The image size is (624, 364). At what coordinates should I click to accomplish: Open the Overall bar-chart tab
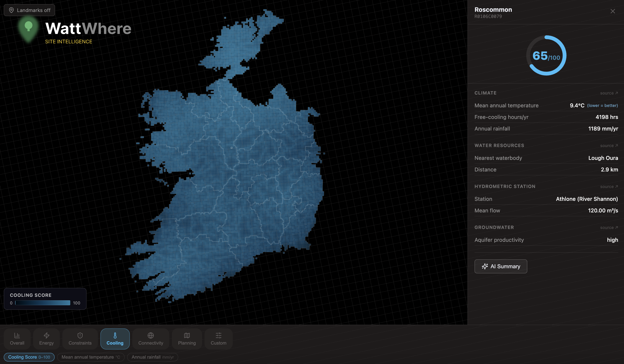pyautogui.click(x=17, y=339)
